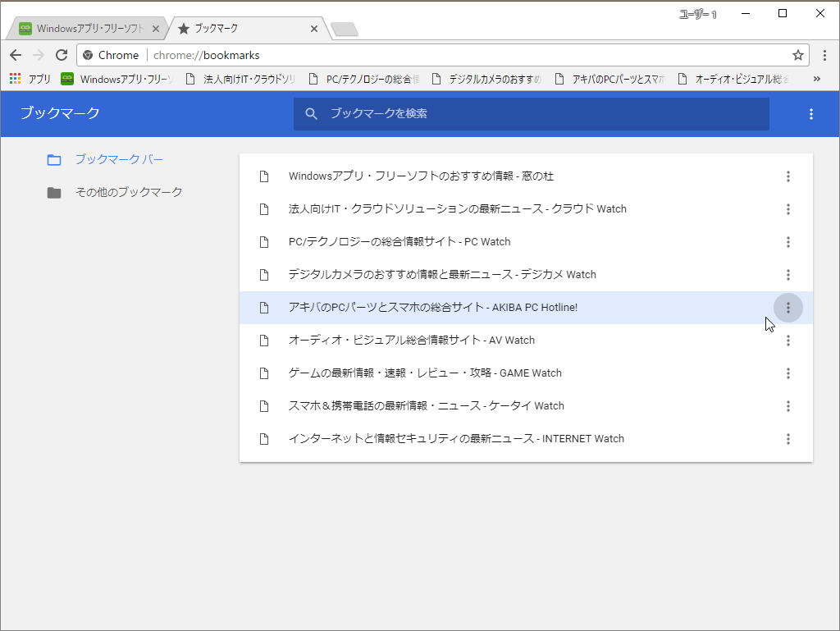
Task: Open a new browser tab
Action: [345, 27]
